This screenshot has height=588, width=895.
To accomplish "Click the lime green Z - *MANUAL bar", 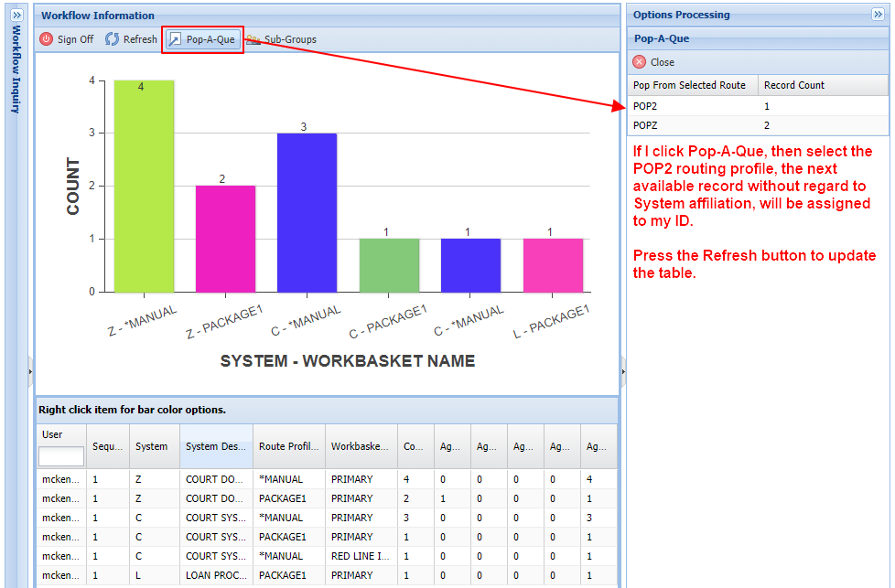I will (x=144, y=186).
